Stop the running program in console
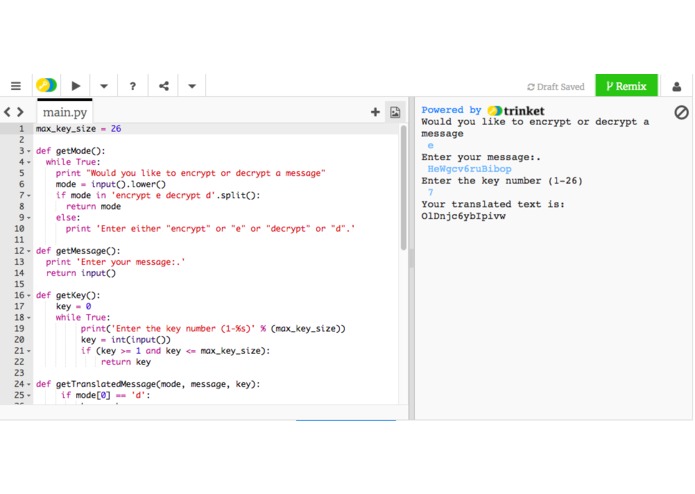695x494 pixels. click(681, 113)
